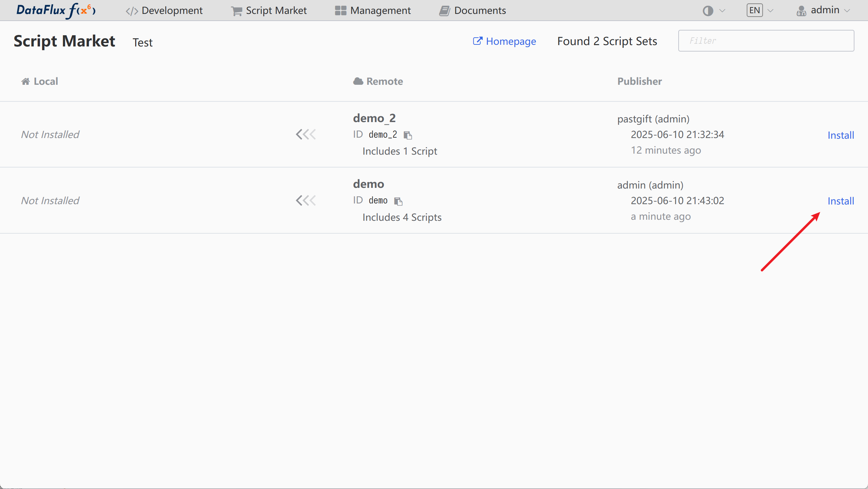Copy the demo_2 ID with copy icon
This screenshot has height=489, width=868.
pyautogui.click(x=408, y=135)
